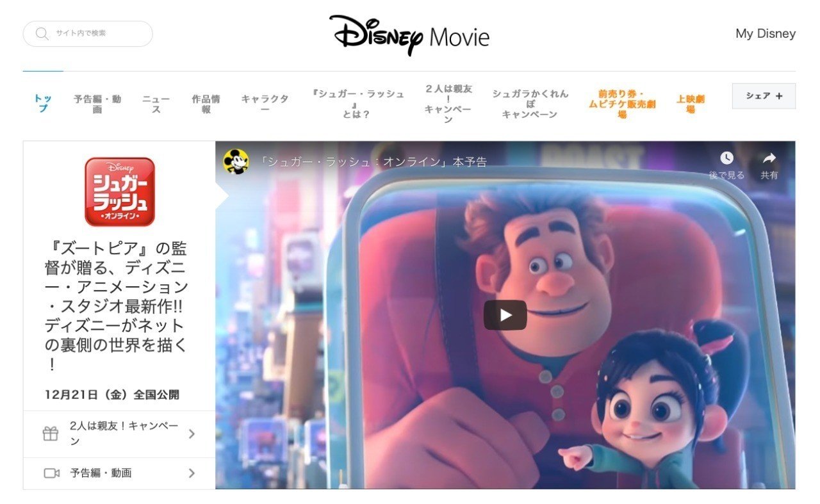Expand the シェア + share button
Viewport: 820px width, 504px height.
tap(764, 96)
